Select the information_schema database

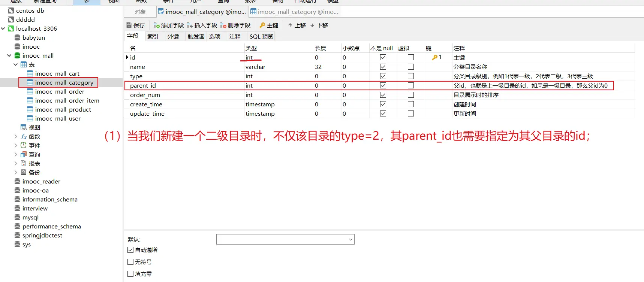coord(50,199)
